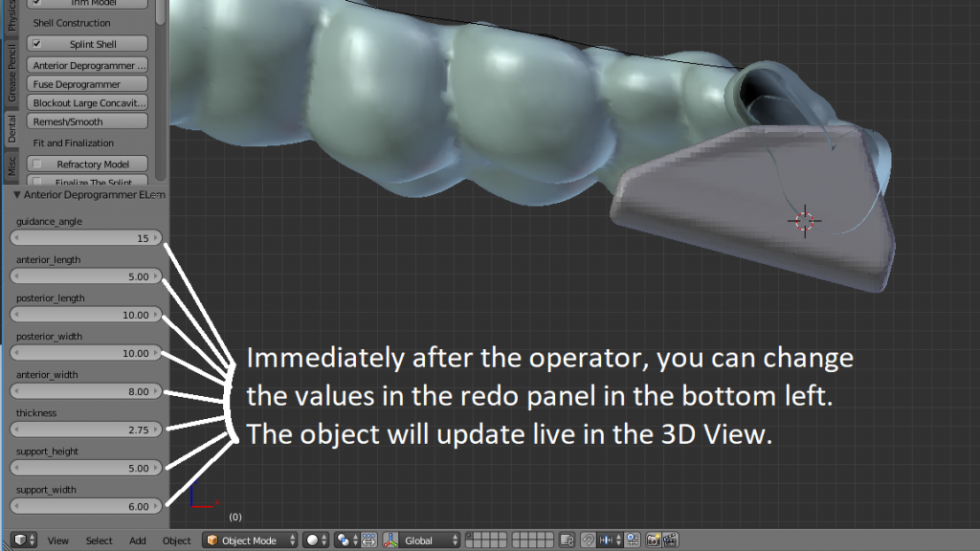Screen dimensions: 980x551
Task: Decrease posterior_length with its left arrow
Action: point(17,315)
